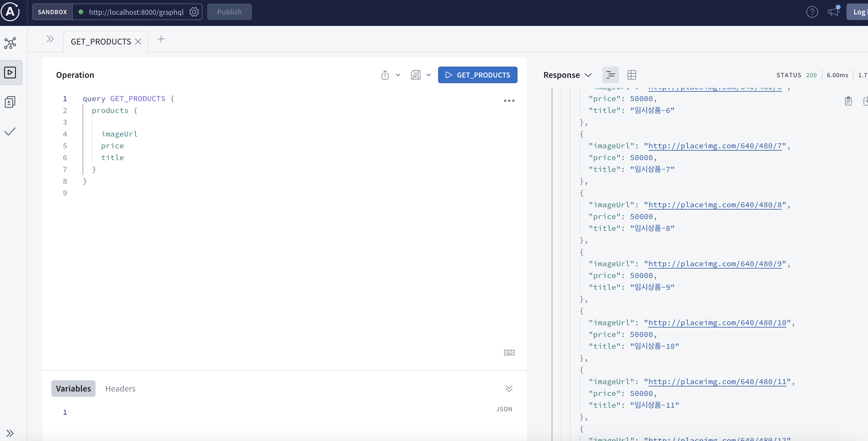Open the Schema graph icon in sidebar

point(10,43)
